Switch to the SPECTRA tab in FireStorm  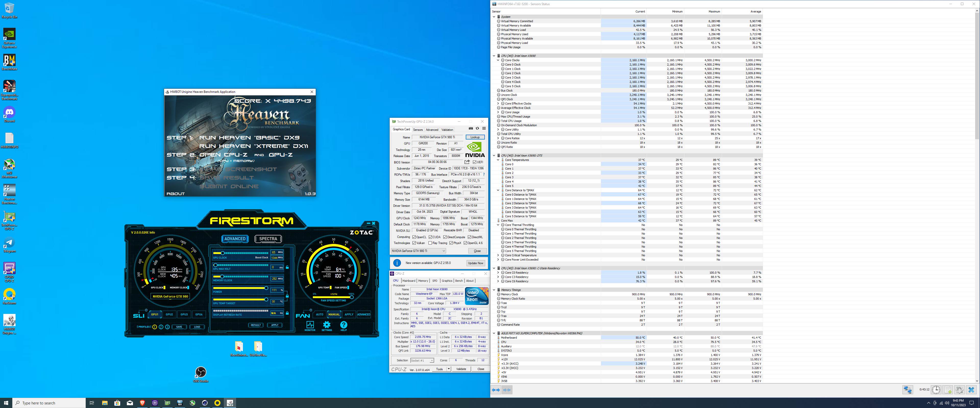click(x=268, y=239)
